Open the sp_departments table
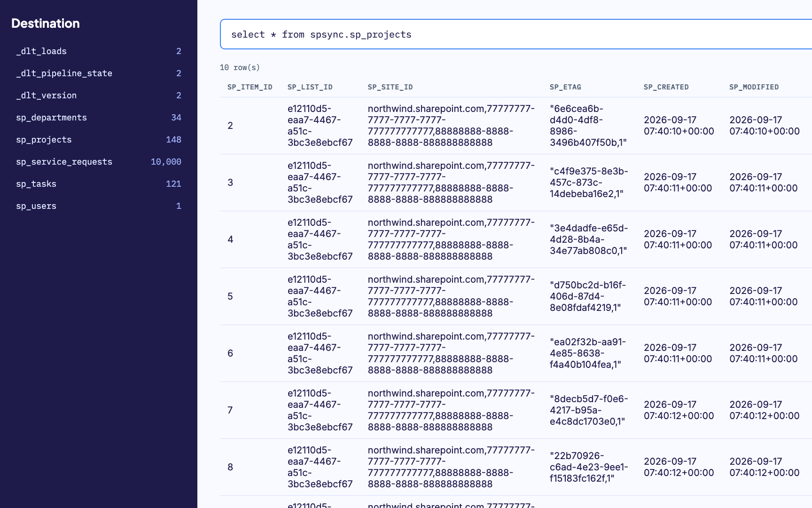 (99, 118)
